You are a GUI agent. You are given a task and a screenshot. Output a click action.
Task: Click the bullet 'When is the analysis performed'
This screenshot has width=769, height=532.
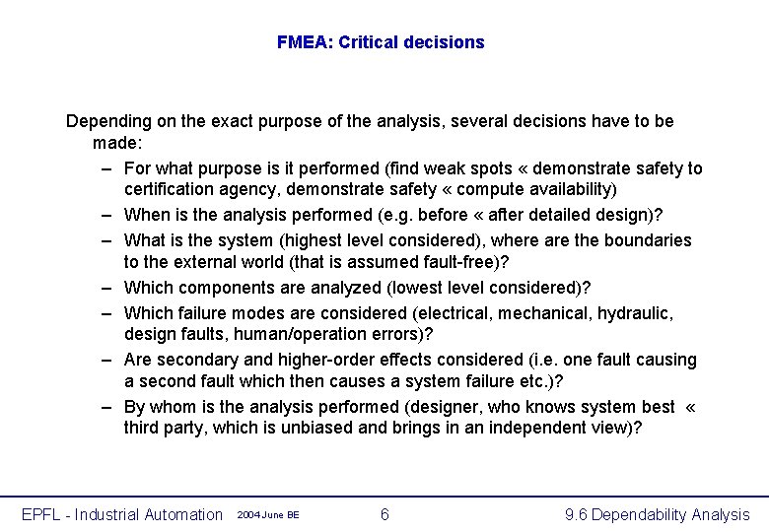(x=393, y=215)
